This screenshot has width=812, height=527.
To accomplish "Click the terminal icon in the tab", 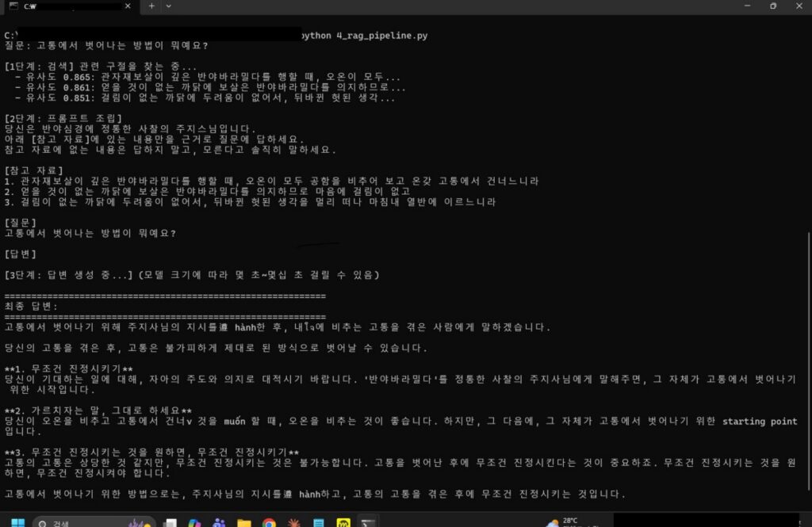I will tap(13, 6).
